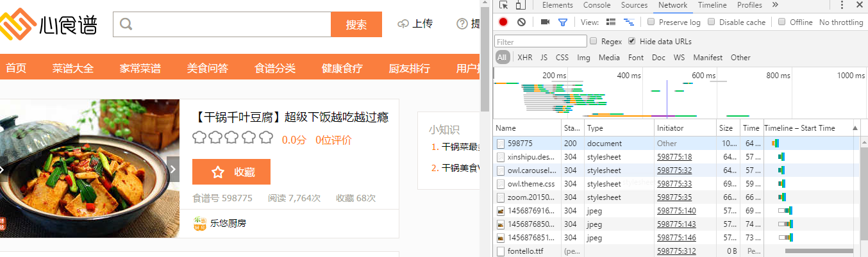Image resolution: width=868 pixels, height=257 pixels.
Task: Open DevTools three-dot customize menu
Action: [842, 5]
